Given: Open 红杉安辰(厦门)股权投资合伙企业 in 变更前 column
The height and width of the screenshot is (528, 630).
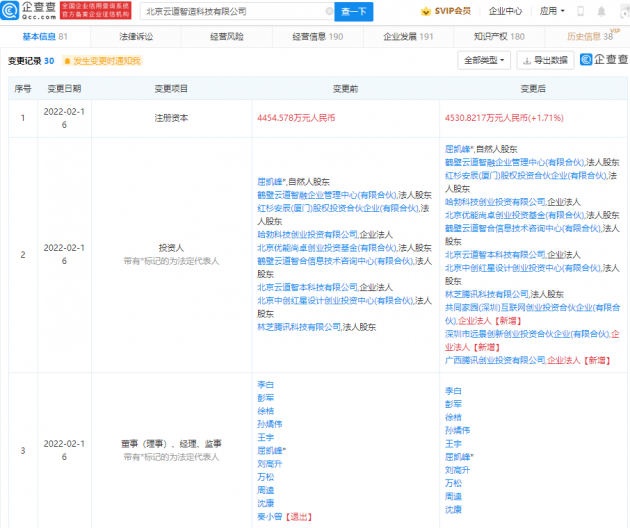Looking at the screenshot, I should 337,209.
